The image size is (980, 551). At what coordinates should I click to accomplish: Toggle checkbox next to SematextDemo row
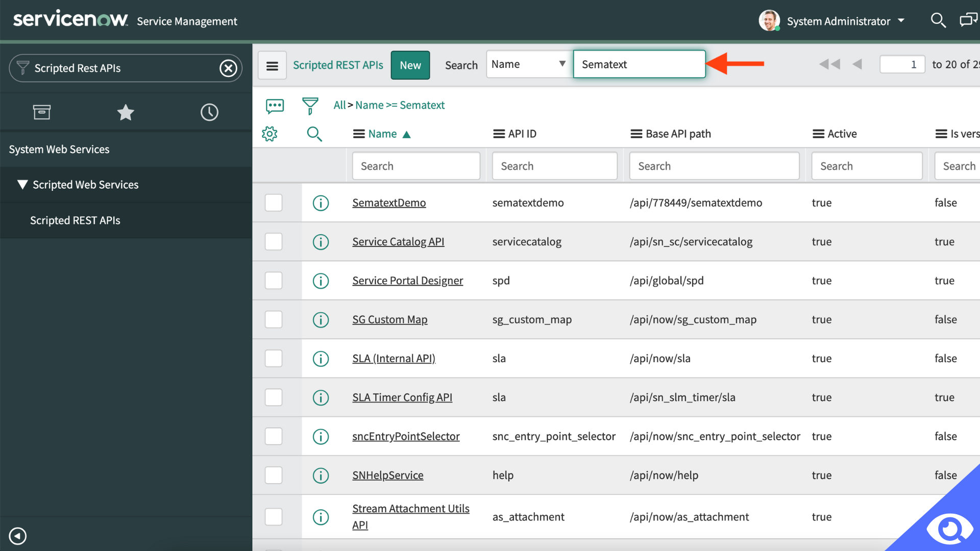[274, 202]
